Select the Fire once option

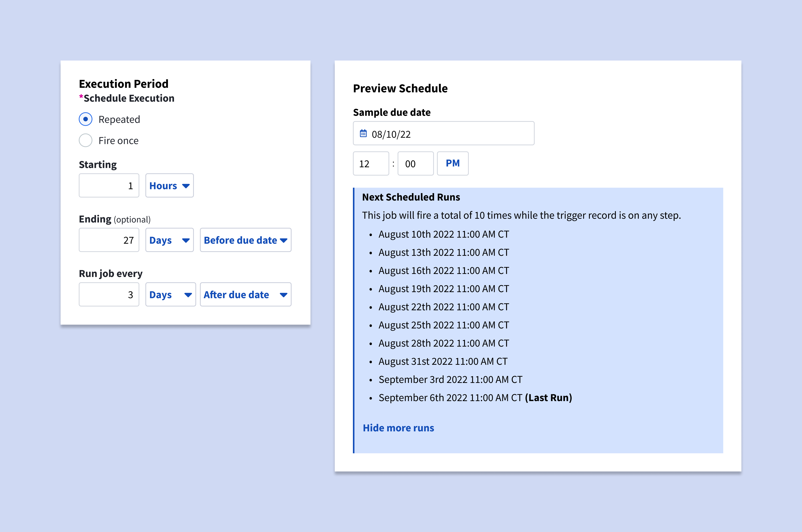[x=86, y=140]
